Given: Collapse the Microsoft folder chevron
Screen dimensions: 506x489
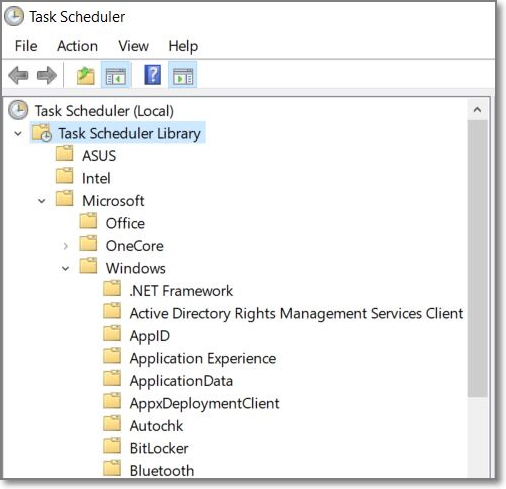Looking at the screenshot, I should [x=42, y=201].
